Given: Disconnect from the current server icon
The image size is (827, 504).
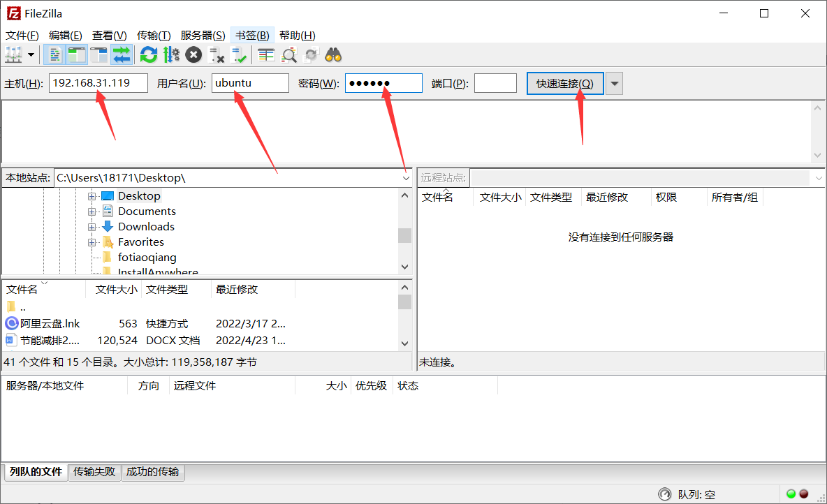Looking at the screenshot, I should (217, 55).
